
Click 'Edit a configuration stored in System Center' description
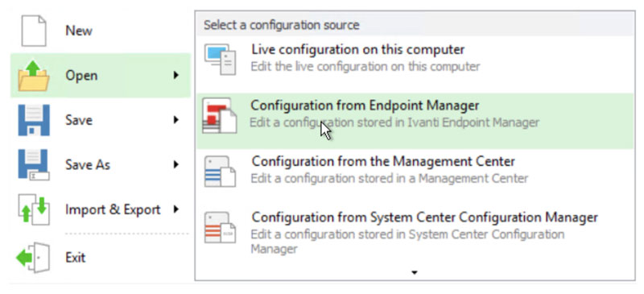click(407, 242)
